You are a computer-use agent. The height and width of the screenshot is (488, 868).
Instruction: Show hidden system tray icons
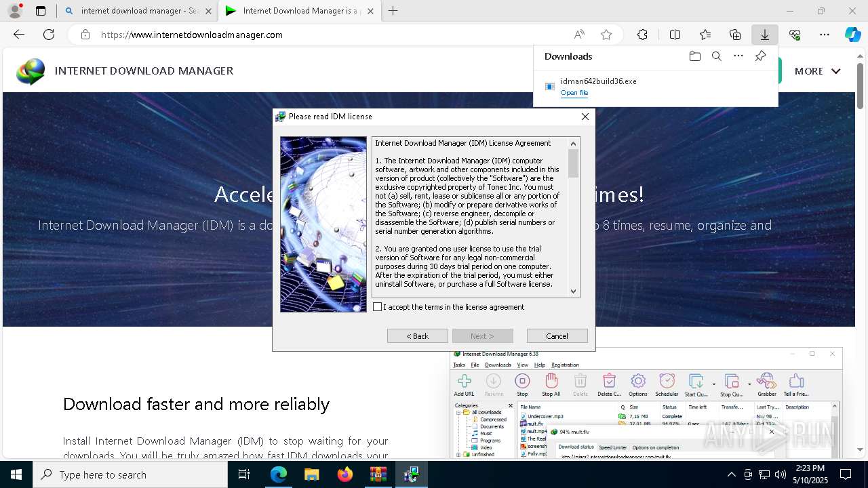[x=731, y=474]
